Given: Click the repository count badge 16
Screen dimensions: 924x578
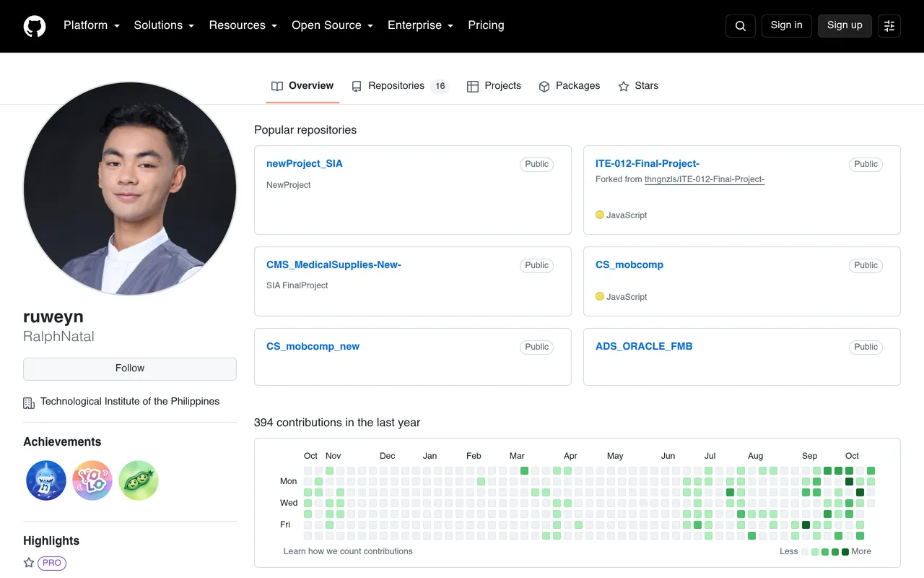Looking at the screenshot, I should [x=440, y=86].
